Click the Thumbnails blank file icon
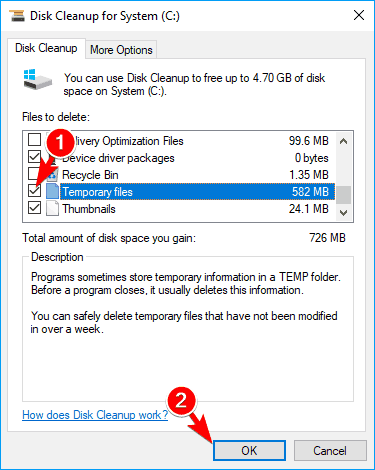This screenshot has height=470, width=375. click(52, 209)
